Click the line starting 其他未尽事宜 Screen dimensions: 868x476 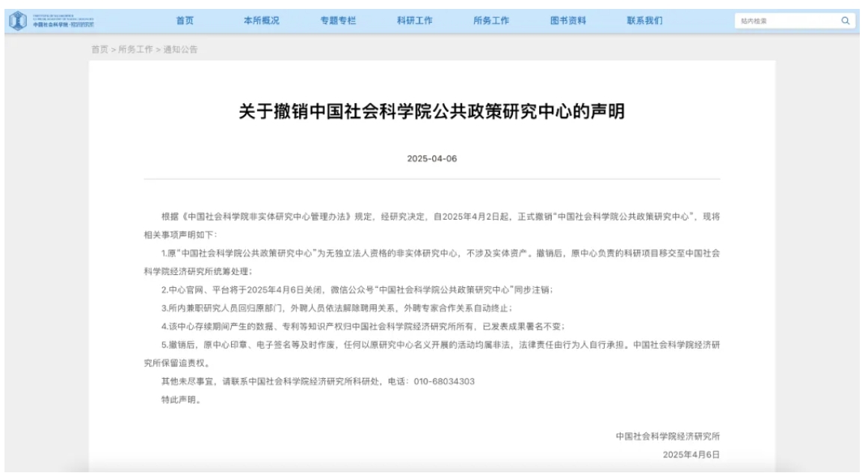tap(318, 381)
